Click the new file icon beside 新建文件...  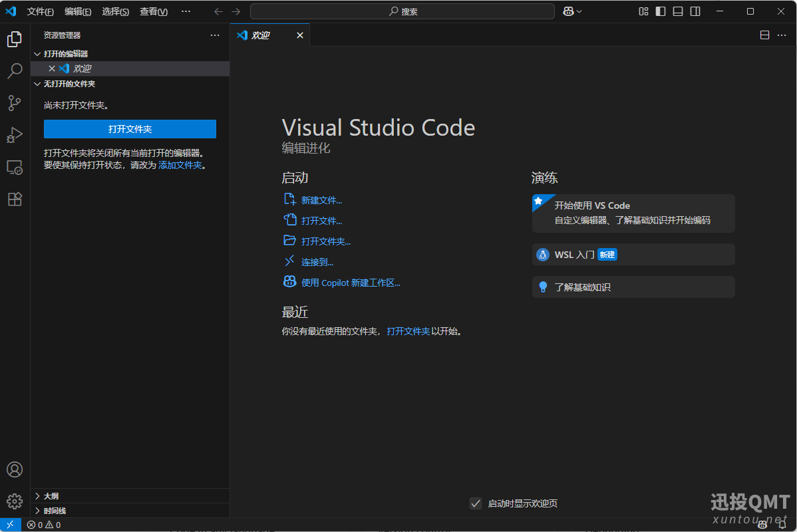pyautogui.click(x=289, y=199)
